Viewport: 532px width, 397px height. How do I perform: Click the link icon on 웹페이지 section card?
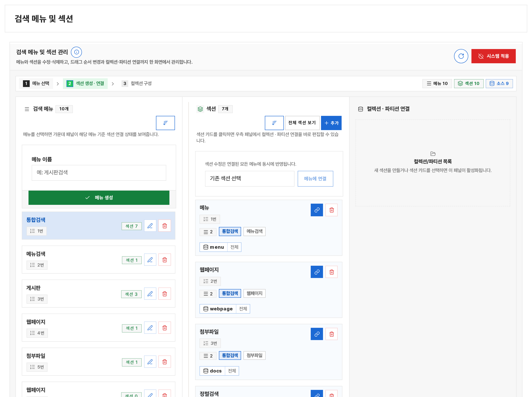(317, 272)
